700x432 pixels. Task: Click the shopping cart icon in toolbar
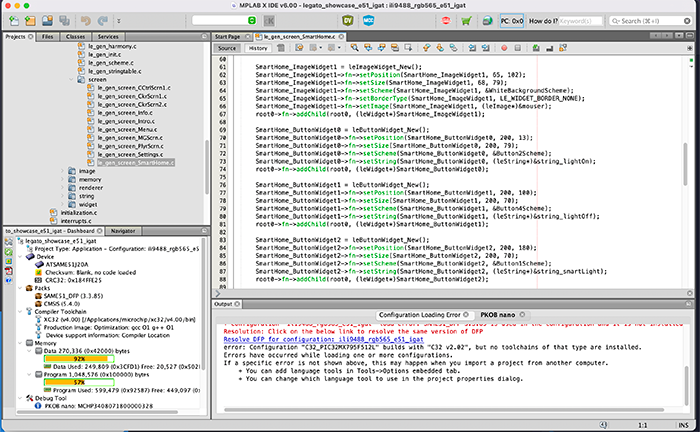pyautogui.click(x=467, y=20)
